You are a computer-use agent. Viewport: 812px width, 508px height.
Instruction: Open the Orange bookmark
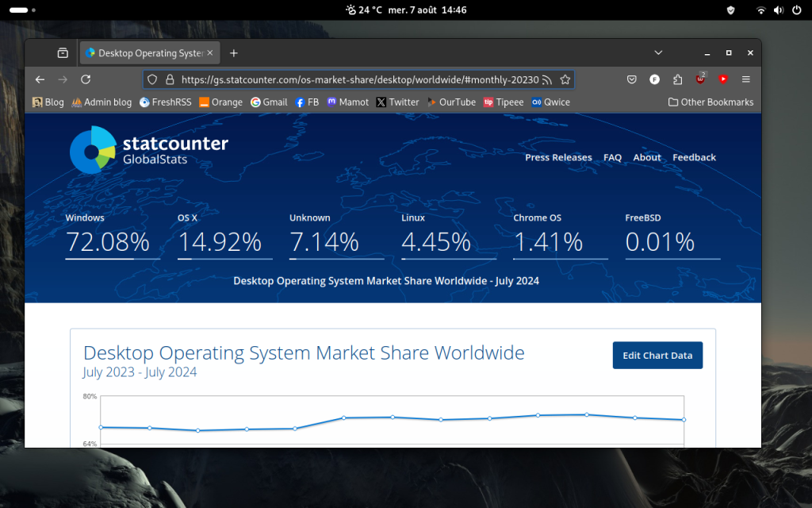pos(221,102)
